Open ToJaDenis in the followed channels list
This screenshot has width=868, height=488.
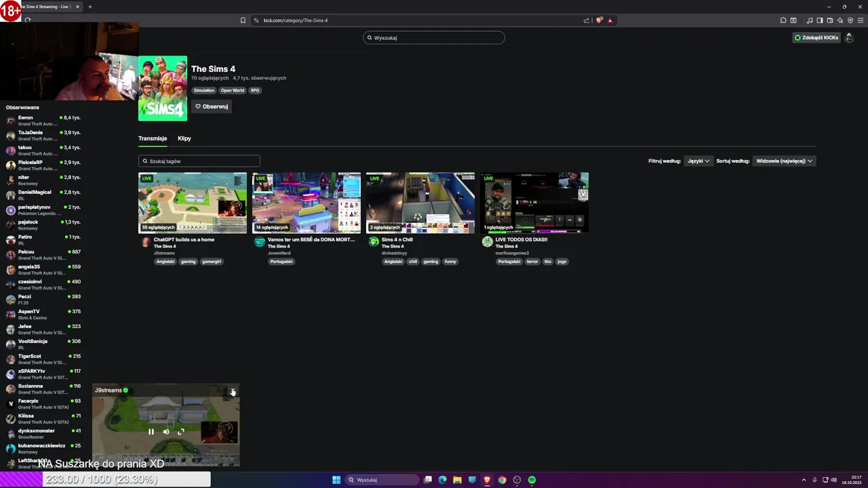[x=43, y=136]
